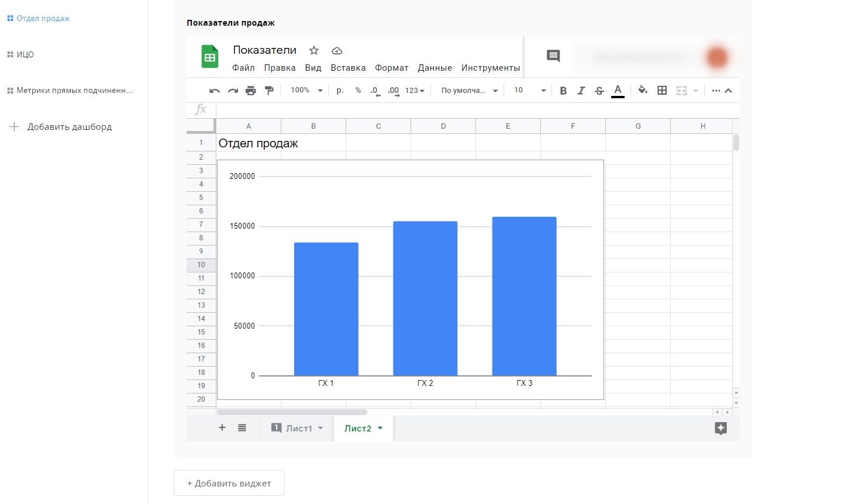The image size is (855, 504).
Task: Click the Добавить виджет button
Action: click(x=229, y=484)
